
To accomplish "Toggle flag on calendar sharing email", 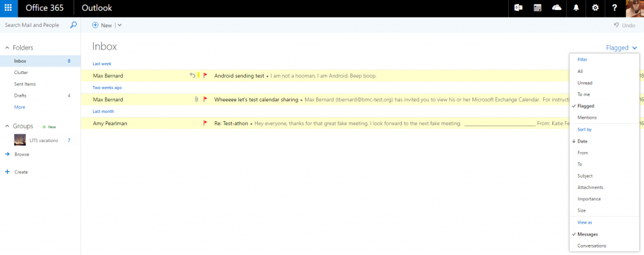I will (206, 99).
